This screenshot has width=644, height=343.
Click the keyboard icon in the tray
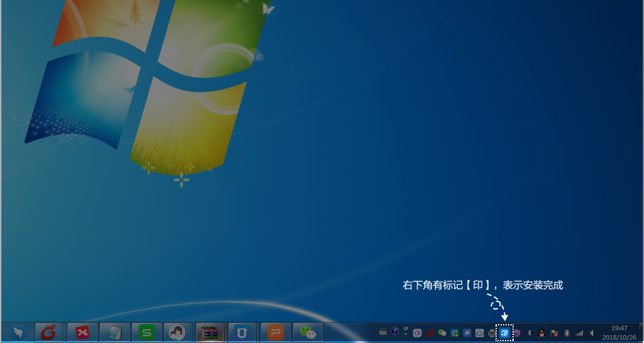pyautogui.click(x=383, y=332)
